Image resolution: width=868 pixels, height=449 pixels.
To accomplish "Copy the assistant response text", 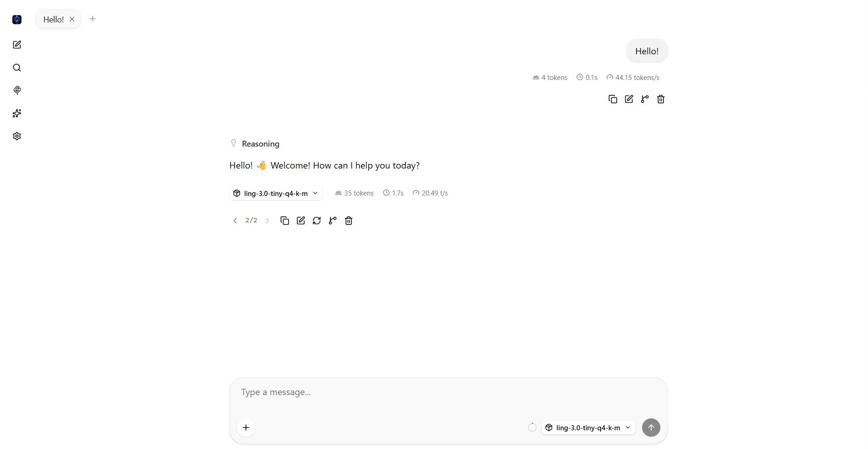I will click(285, 221).
